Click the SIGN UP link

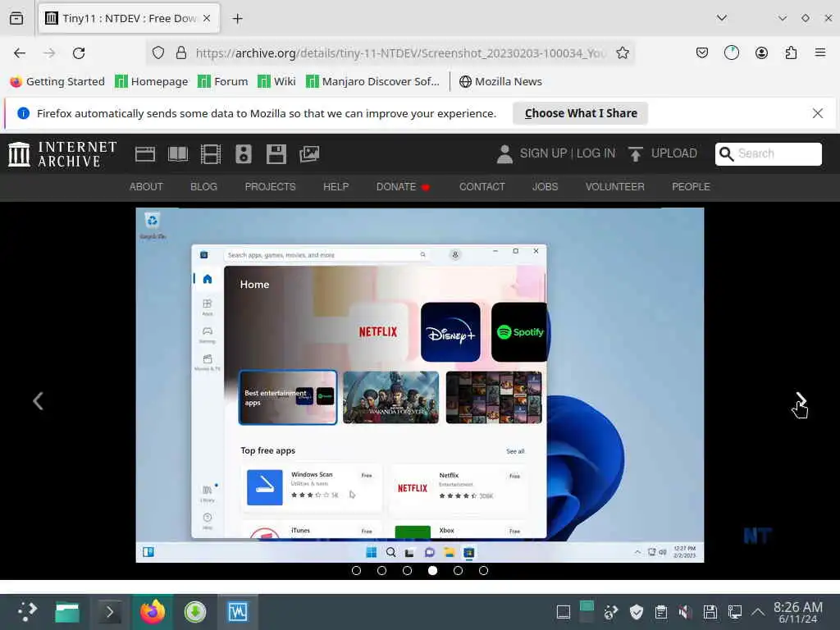pyautogui.click(x=543, y=153)
